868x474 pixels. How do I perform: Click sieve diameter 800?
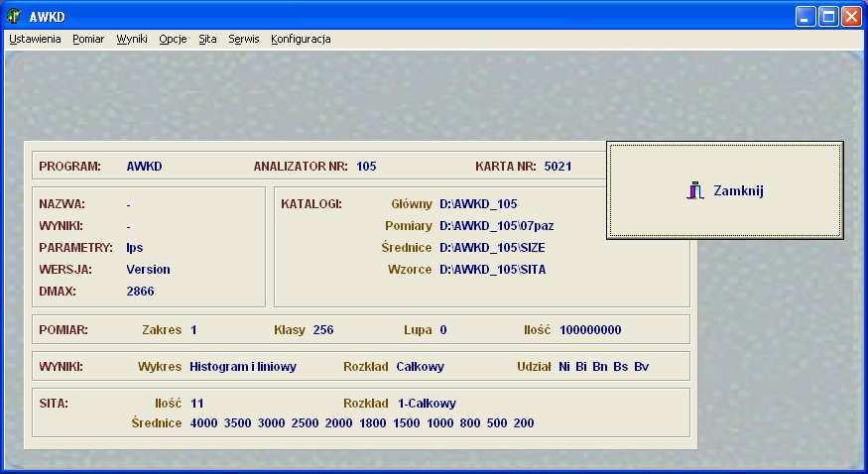coord(470,423)
